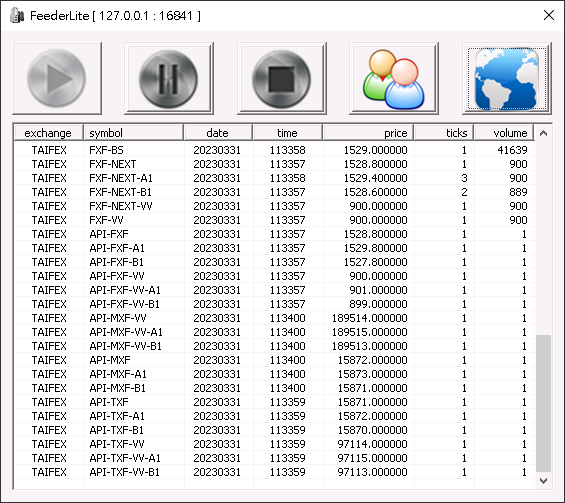The image size is (565, 503).
Task: Click the scrollbar up arrow
Action: [x=543, y=133]
